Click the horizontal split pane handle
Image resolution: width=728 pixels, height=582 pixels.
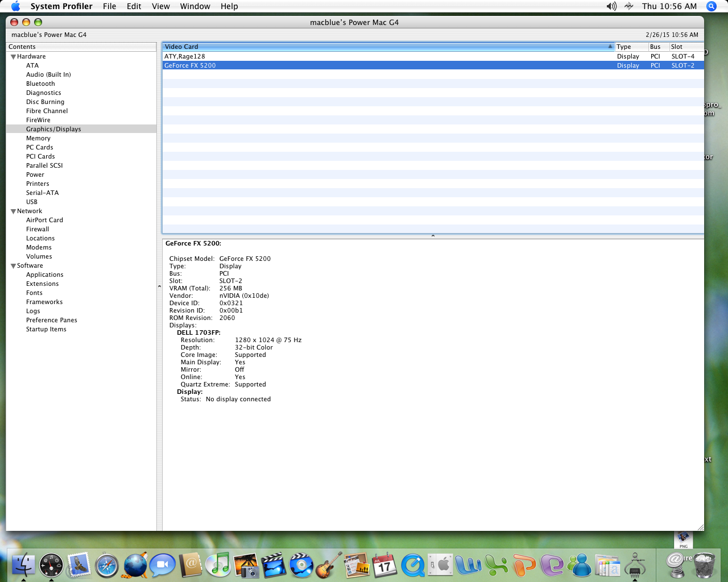[433, 236]
